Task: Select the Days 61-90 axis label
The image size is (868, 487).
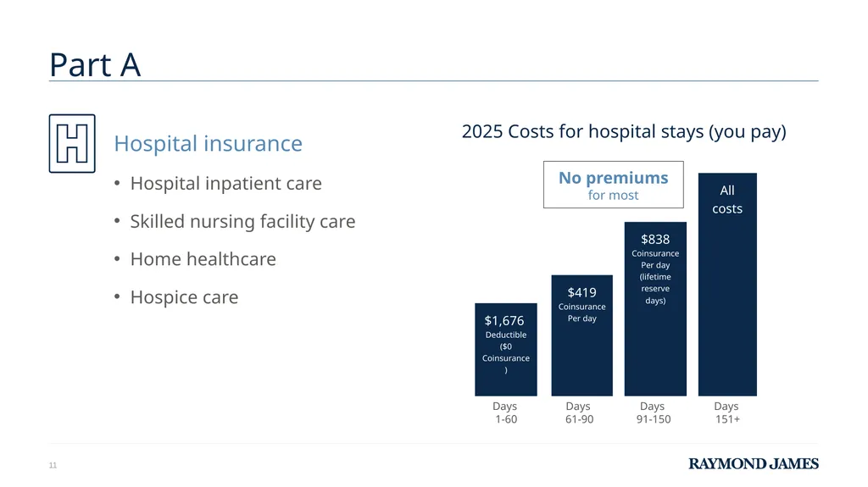Action: tap(579, 412)
